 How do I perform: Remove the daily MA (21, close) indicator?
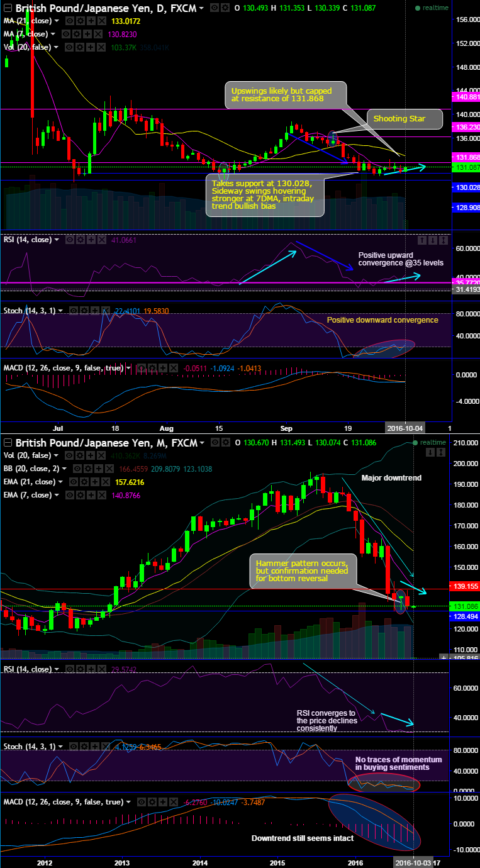click(x=101, y=21)
